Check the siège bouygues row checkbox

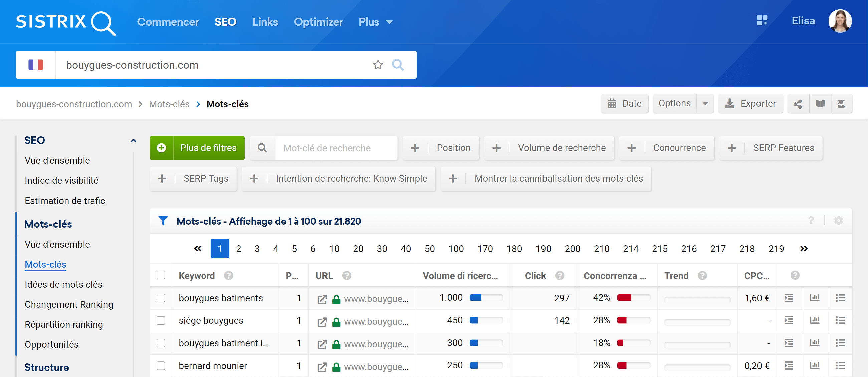pos(161,320)
